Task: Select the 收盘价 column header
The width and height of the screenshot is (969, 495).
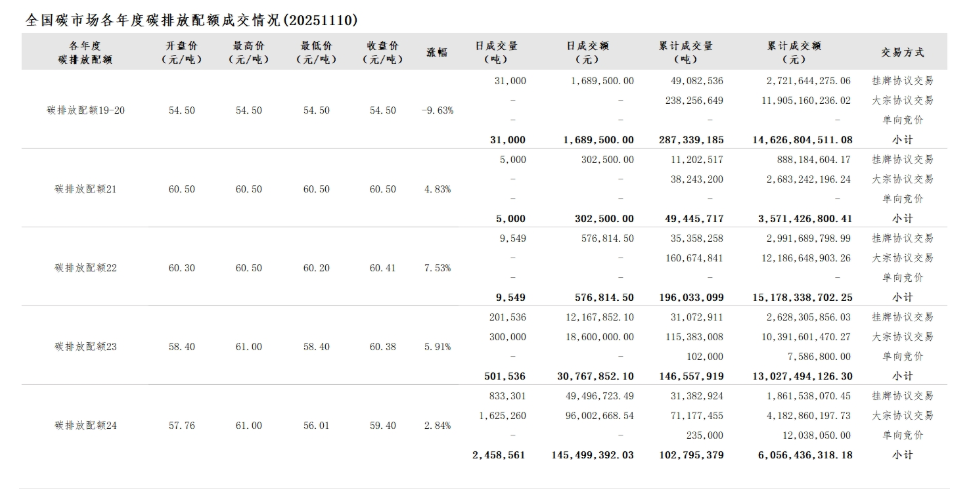Action: coord(382,53)
